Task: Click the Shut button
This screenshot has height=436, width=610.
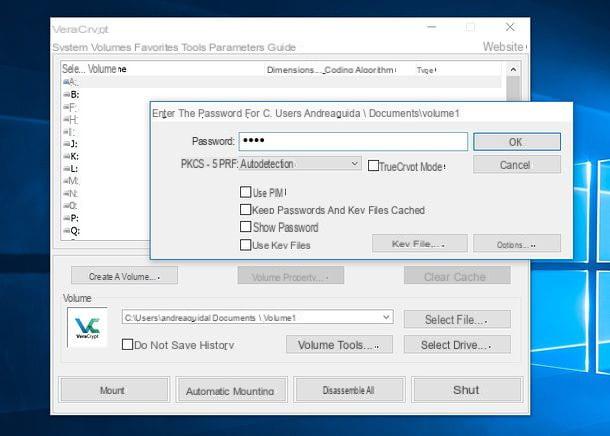Action: click(466, 390)
